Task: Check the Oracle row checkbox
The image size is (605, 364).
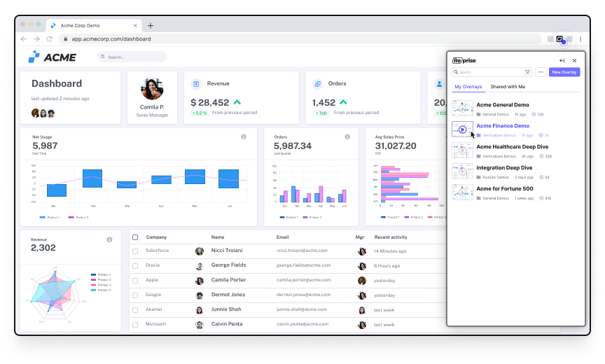Action: point(135,266)
